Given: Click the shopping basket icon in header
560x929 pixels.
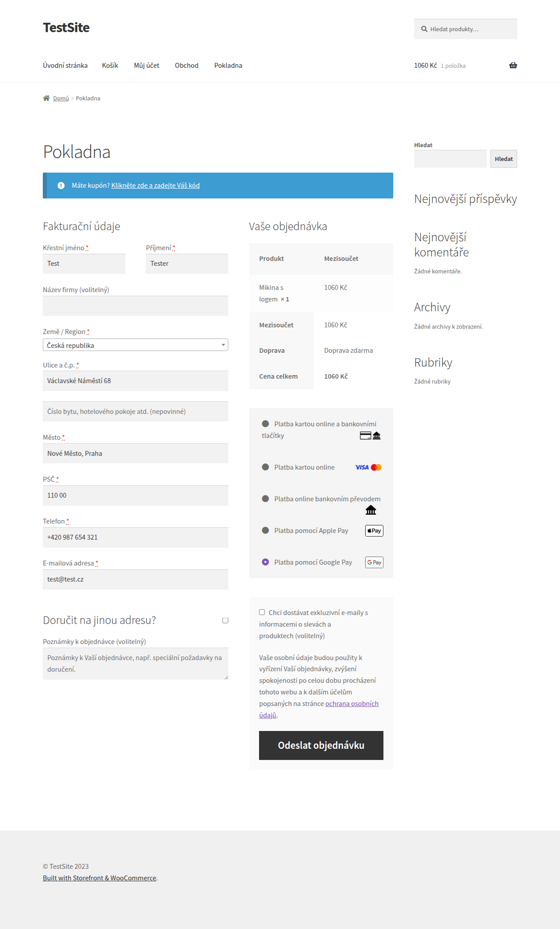Looking at the screenshot, I should (513, 65).
